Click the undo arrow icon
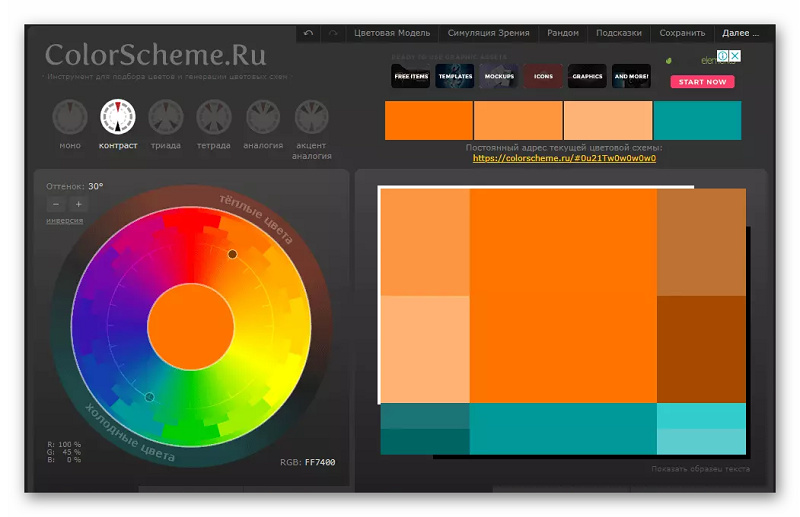The height and width of the screenshot is (517, 800). [308, 33]
